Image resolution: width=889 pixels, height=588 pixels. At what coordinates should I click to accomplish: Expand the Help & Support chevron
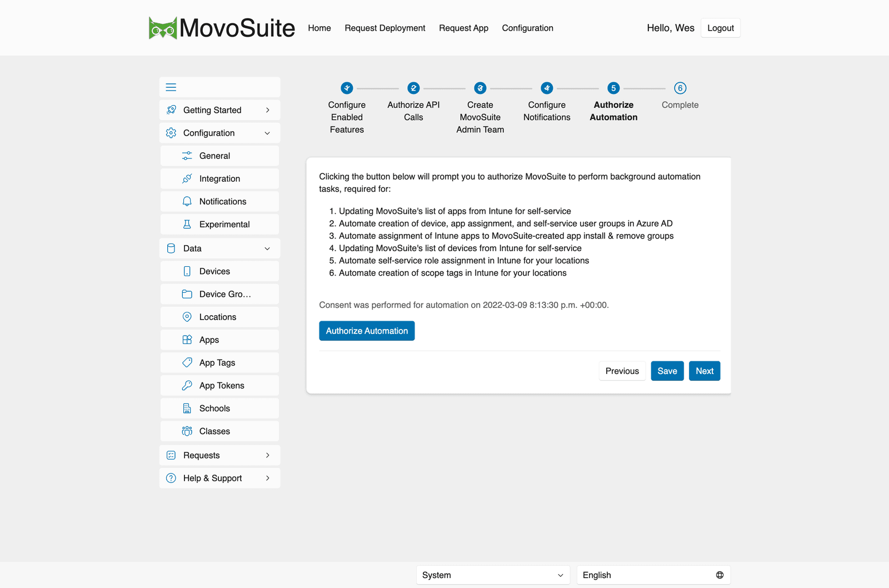267,478
